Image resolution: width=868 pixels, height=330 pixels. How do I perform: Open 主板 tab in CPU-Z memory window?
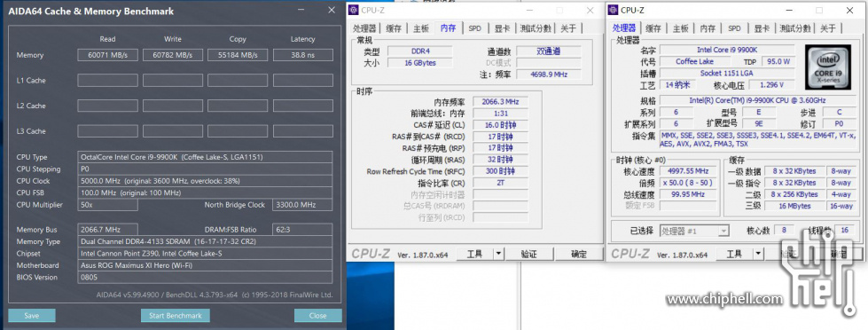pos(421,28)
